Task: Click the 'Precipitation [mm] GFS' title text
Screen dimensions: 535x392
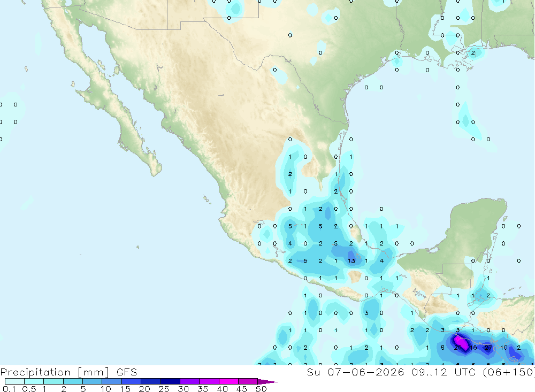Action: [x=68, y=372]
